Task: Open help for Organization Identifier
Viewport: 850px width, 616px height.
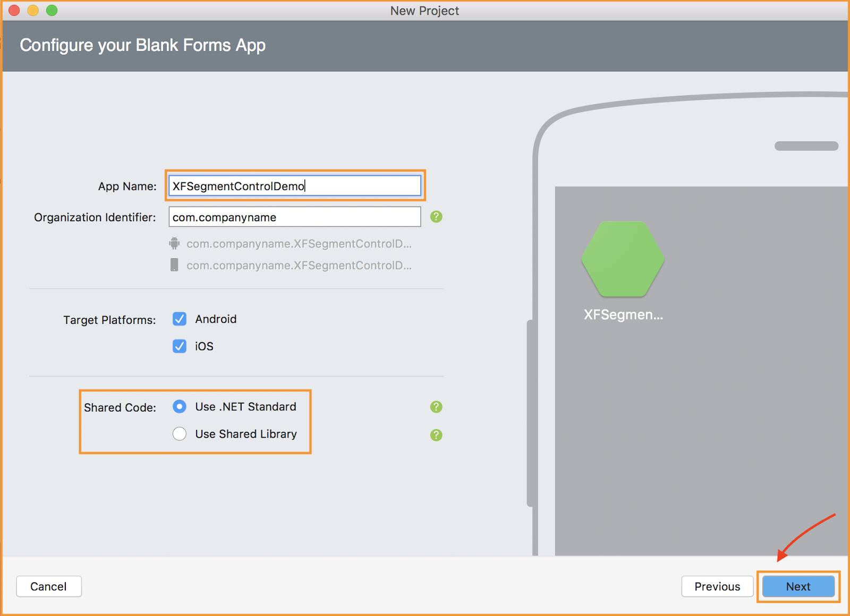Action: tap(436, 217)
